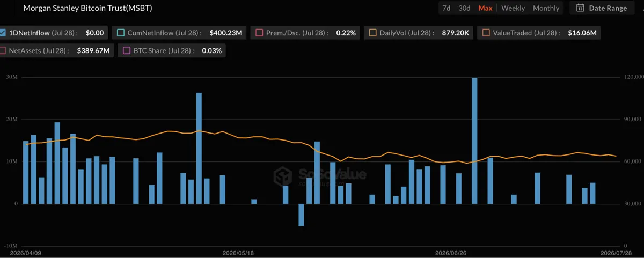The image size is (644, 258).
Task: Click the tallest inflow bar near 2026/06/26
Action: pos(474,141)
